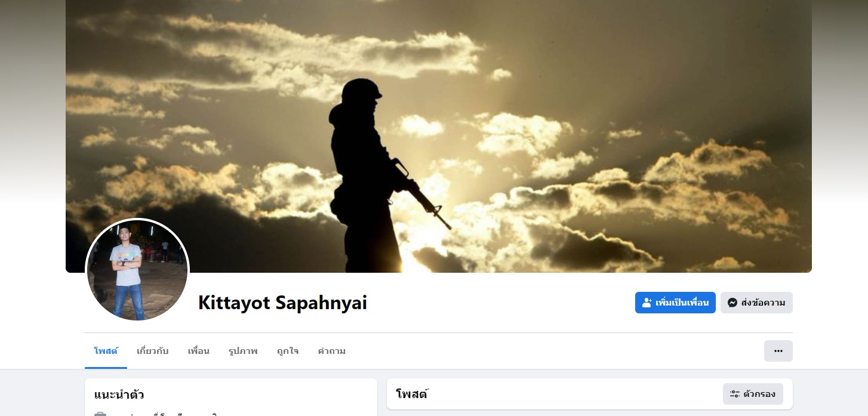Open the รูปภาพ tab
The width and height of the screenshot is (868, 416).
pos(243,351)
